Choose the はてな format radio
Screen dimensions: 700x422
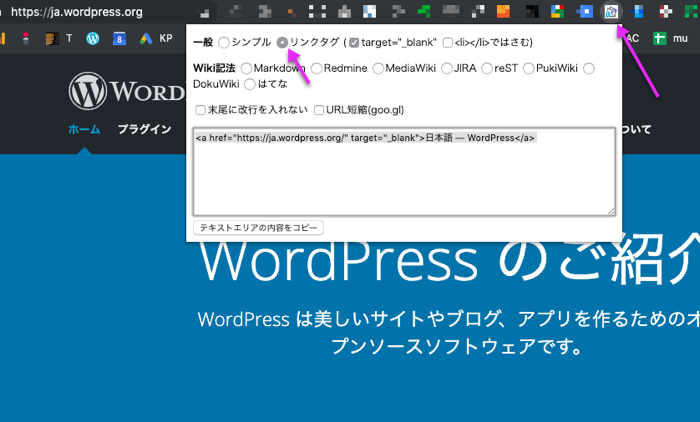250,84
